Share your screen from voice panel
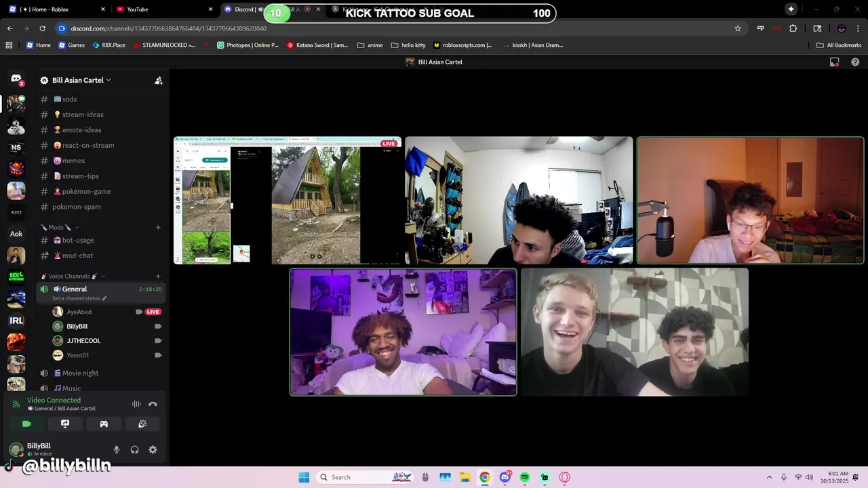Image resolution: width=868 pixels, height=488 pixels. pyautogui.click(x=65, y=424)
